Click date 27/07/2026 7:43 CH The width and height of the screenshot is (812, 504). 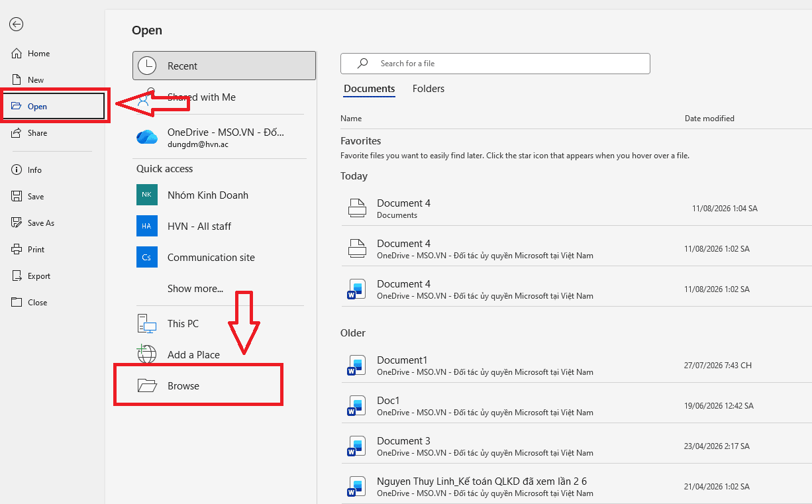click(x=718, y=366)
